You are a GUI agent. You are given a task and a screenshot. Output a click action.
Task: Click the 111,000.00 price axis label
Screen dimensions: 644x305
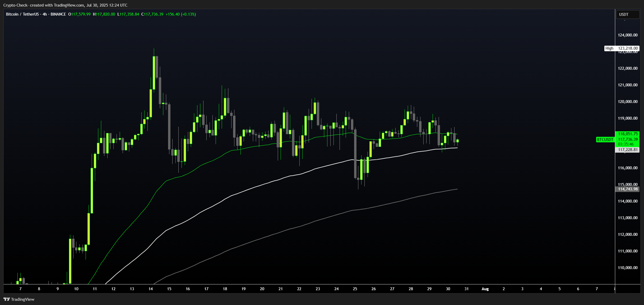[x=628, y=251]
